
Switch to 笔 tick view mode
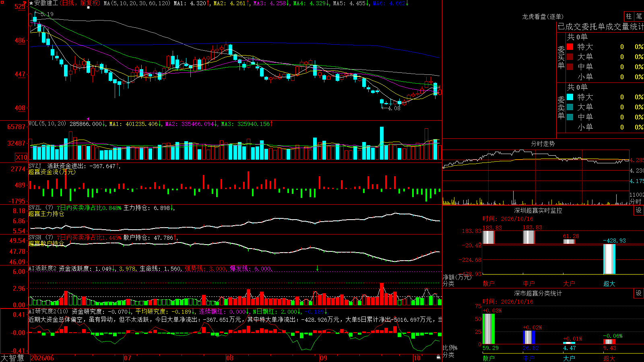pyautogui.click(x=639, y=16)
